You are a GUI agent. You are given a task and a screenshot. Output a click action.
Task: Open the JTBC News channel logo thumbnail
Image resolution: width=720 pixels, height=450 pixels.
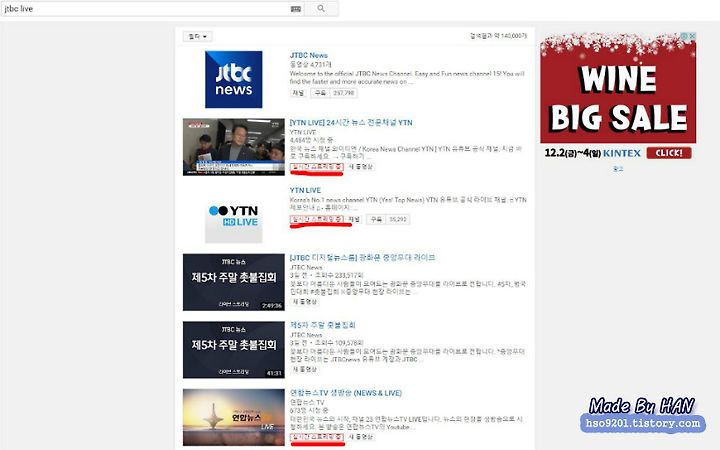pos(233,79)
